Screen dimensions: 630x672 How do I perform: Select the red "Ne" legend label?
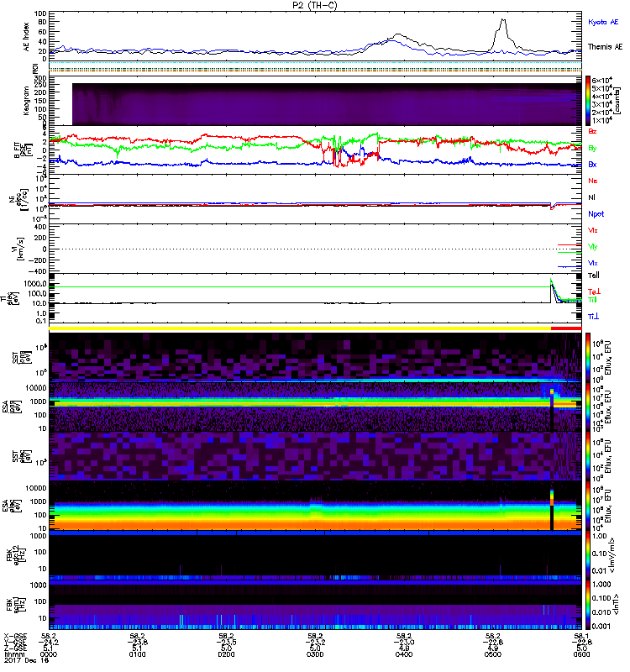[593, 181]
